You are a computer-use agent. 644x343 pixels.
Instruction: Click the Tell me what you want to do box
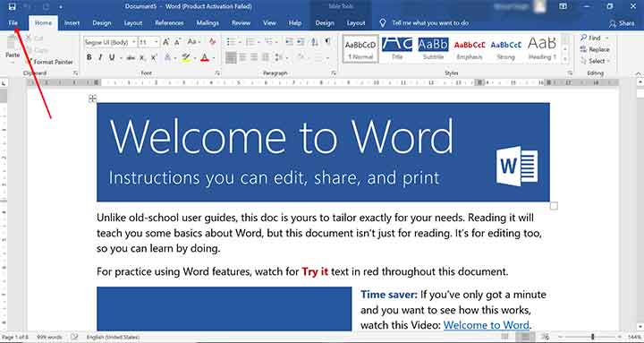[x=430, y=23]
